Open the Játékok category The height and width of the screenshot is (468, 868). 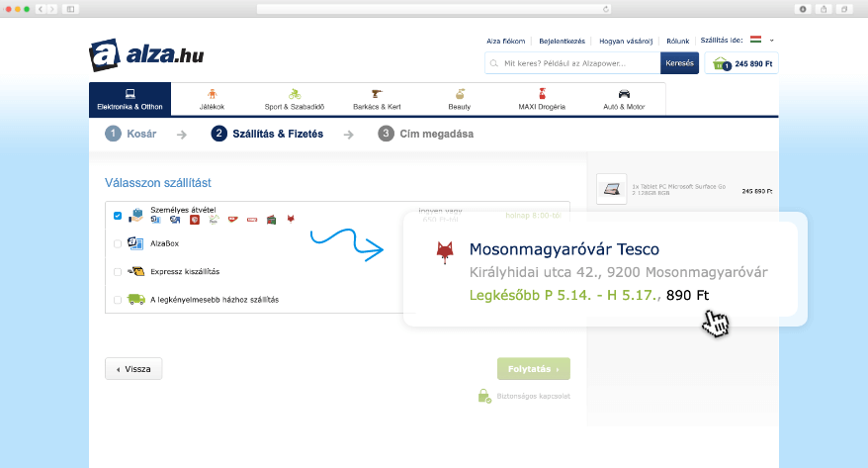tap(212, 99)
